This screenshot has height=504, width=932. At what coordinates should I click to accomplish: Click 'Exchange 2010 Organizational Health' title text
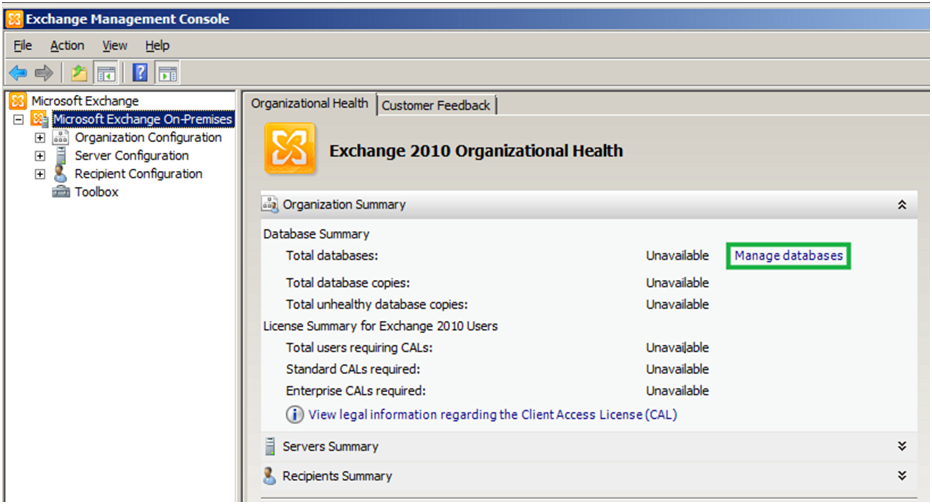476,150
